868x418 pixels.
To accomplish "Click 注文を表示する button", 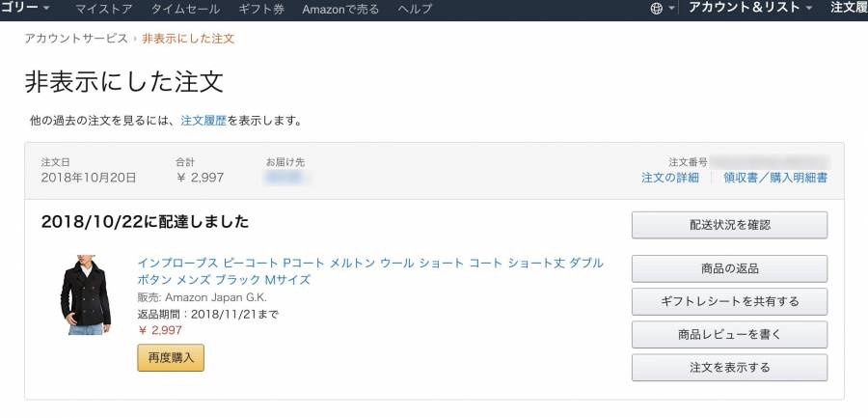I will (730, 368).
